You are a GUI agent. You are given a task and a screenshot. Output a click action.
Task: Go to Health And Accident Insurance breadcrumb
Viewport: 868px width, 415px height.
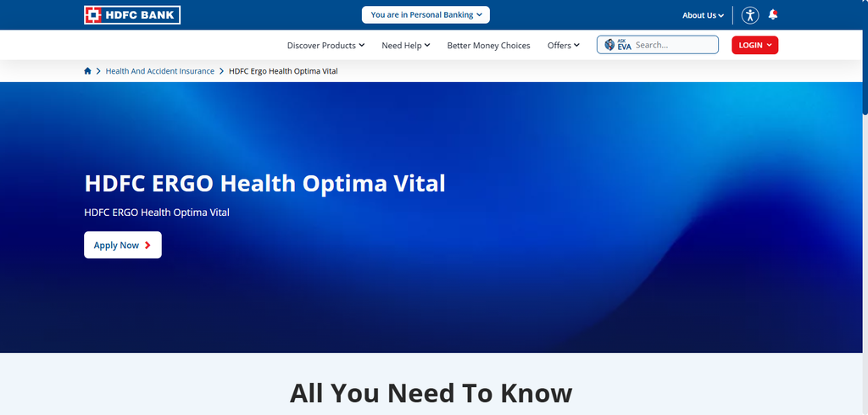point(160,71)
